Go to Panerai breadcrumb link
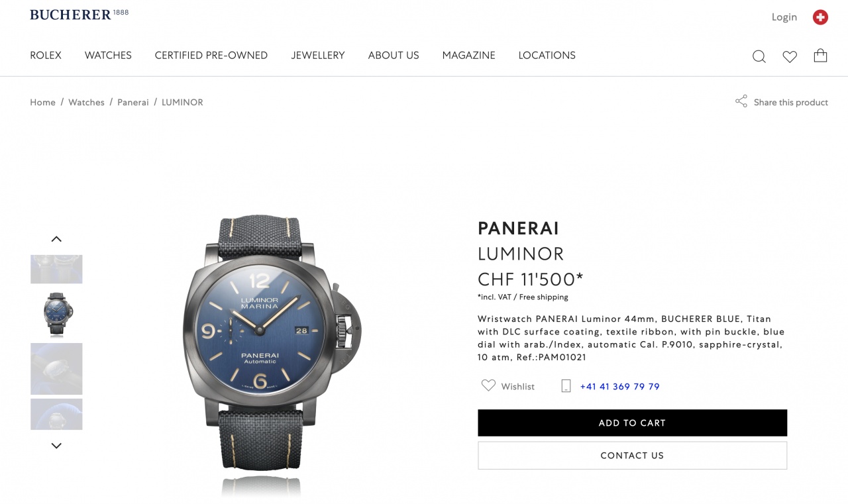Image resolution: width=848 pixels, height=504 pixels. 133,102
